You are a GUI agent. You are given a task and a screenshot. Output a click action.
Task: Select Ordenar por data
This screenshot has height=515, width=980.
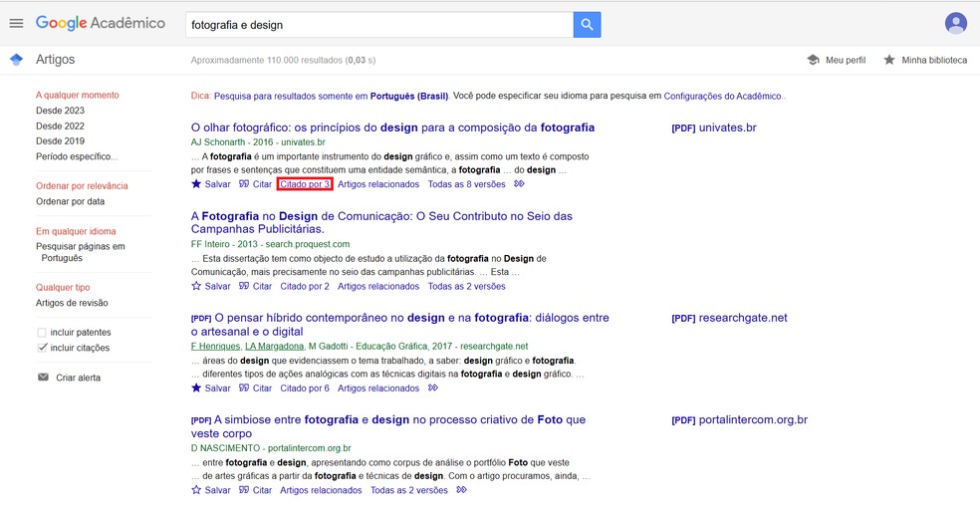[x=70, y=201]
